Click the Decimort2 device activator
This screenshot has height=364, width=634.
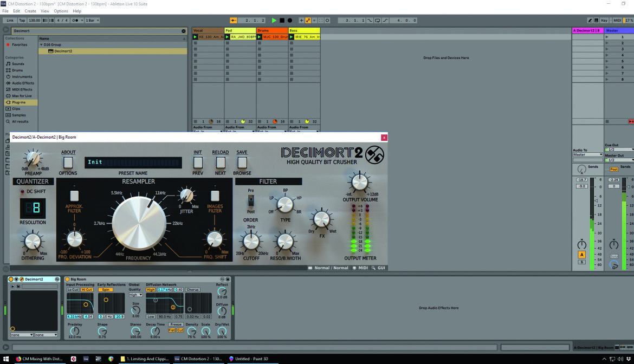[x=11, y=279]
